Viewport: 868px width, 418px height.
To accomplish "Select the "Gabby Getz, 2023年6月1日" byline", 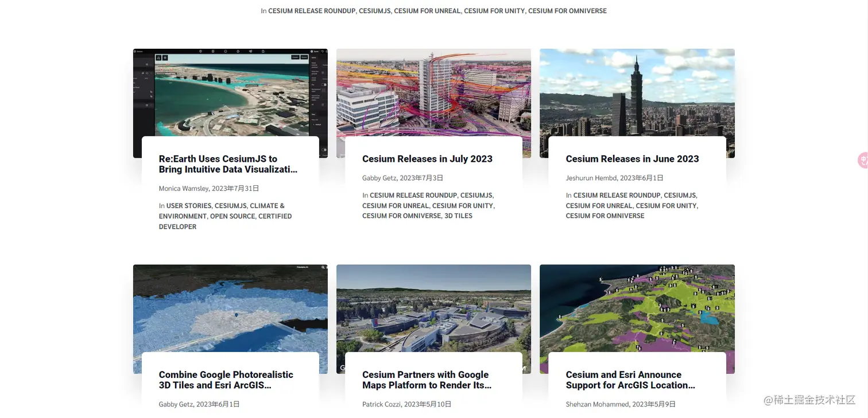I will click(x=199, y=404).
